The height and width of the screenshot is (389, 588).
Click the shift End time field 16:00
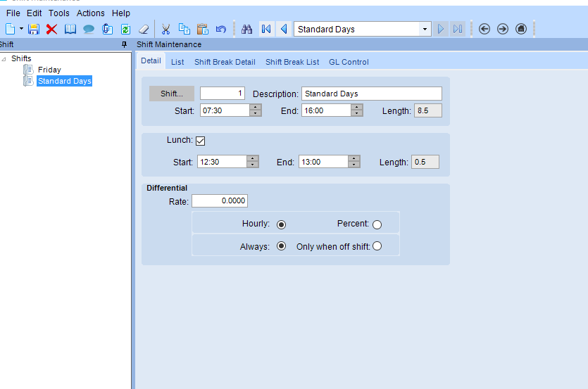point(326,110)
